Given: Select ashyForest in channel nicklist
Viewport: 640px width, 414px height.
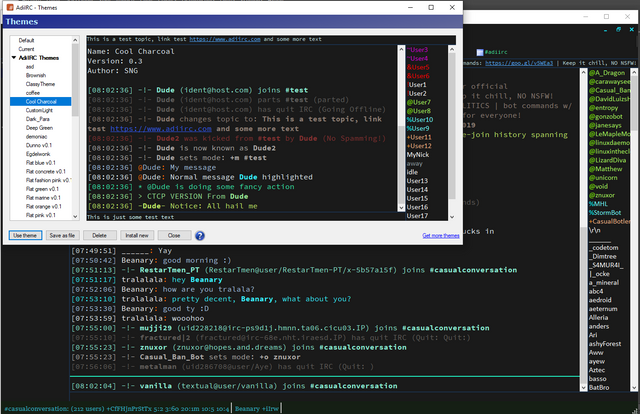Looking at the screenshot, I should tap(605, 344).
